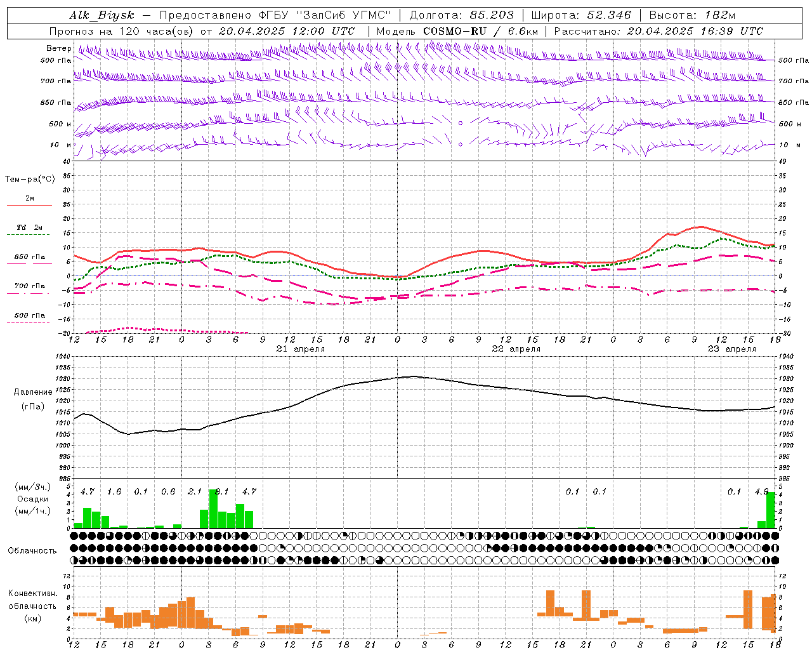Select the 8.1 precipitation total value
This screenshot has height=650, width=812.
222,491
